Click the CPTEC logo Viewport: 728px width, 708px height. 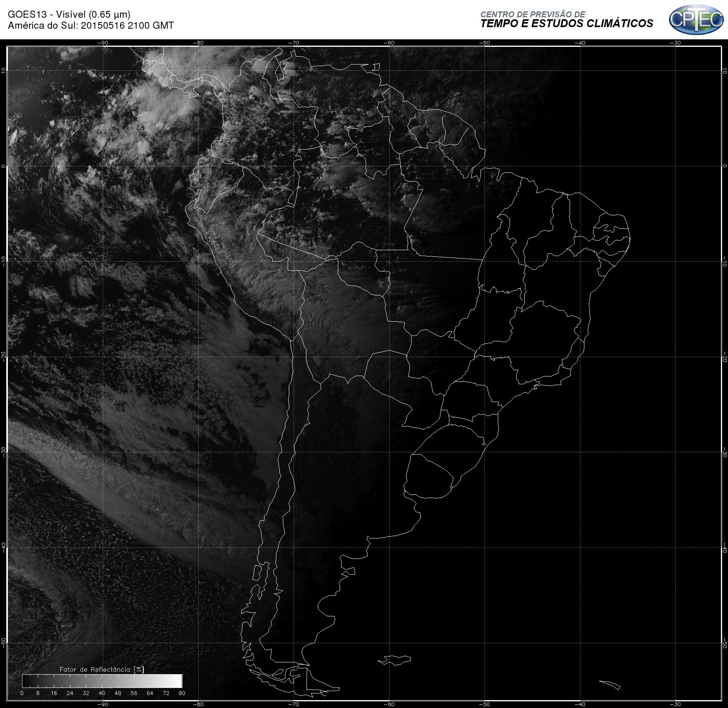(696, 20)
